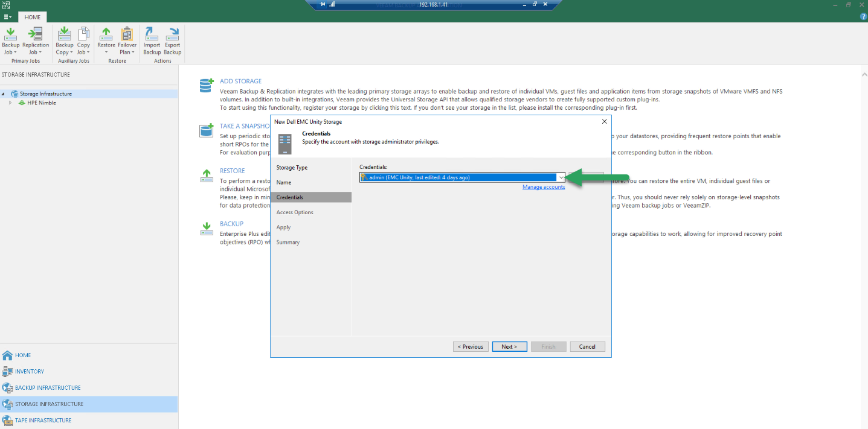Select the HPE Nimble tree item
This screenshot has width=868, height=429.
[42, 103]
